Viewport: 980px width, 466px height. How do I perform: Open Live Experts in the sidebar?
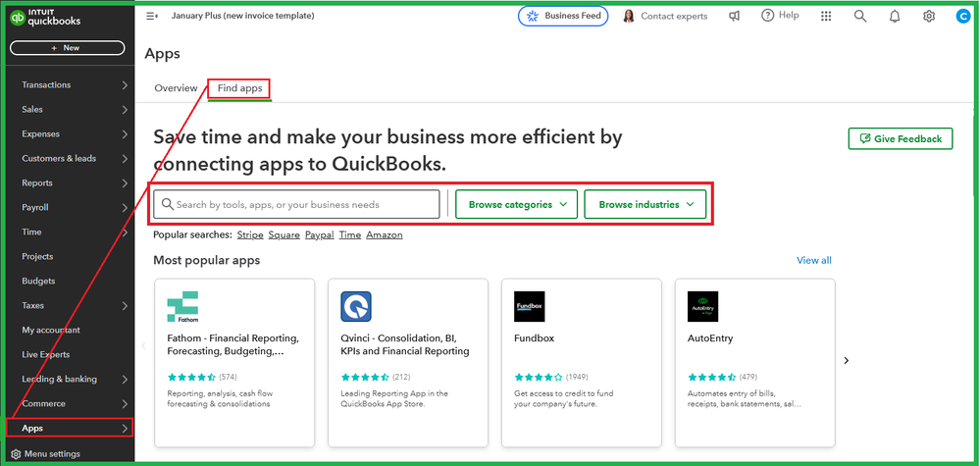46,355
